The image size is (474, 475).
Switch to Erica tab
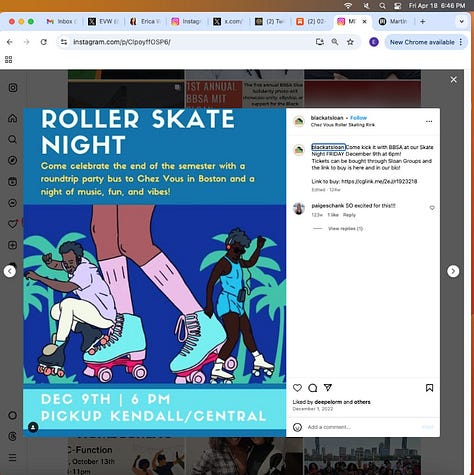tap(145, 21)
